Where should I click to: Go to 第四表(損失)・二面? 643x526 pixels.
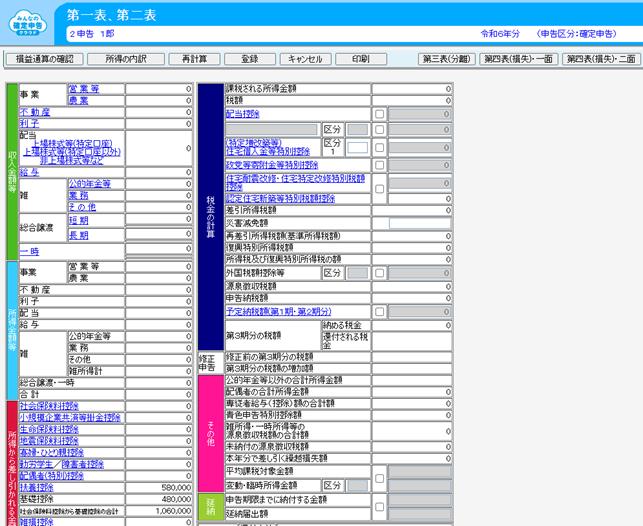pos(600,59)
